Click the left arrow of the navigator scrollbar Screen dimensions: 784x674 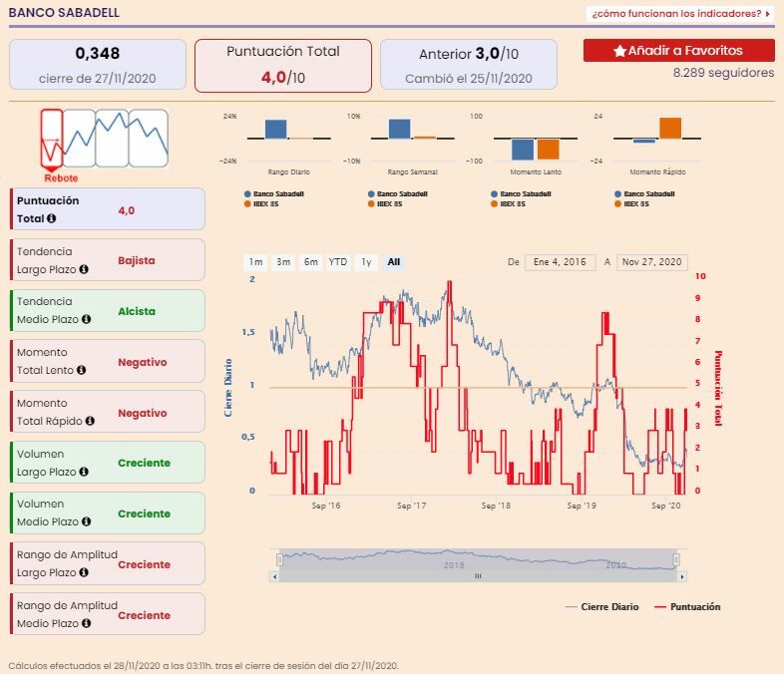point(274,576)
